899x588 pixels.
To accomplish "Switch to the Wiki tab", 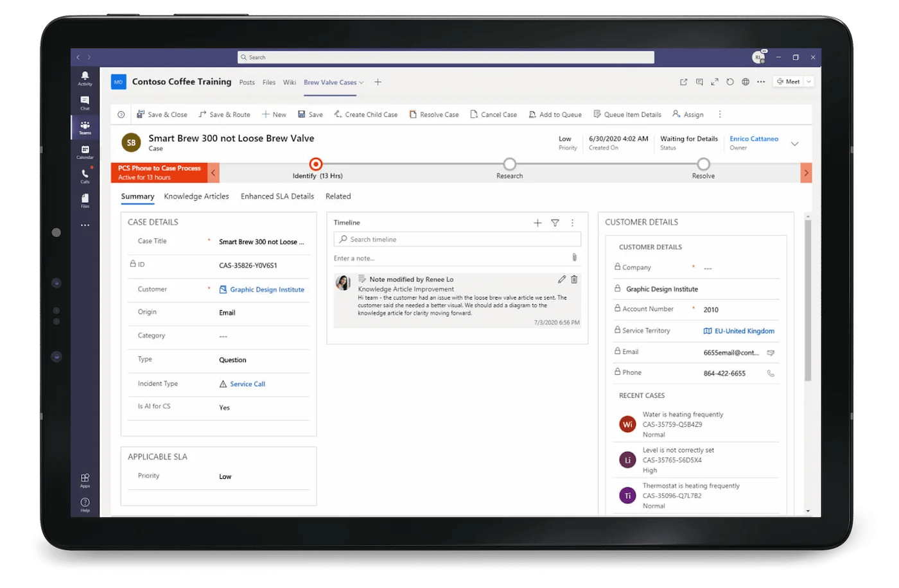I will click(290, 83).
